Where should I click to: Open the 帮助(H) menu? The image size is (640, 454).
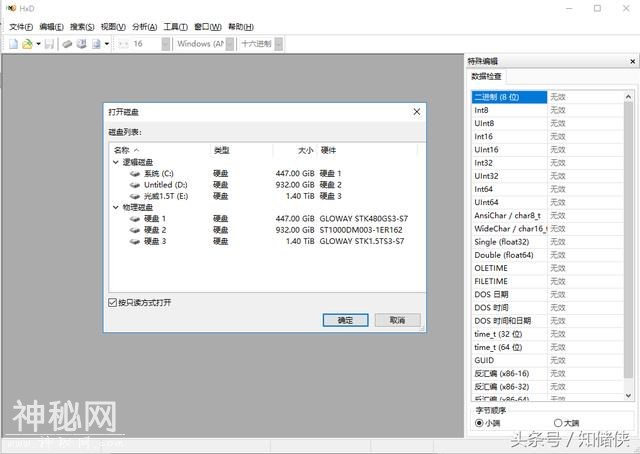click(241, 27)
